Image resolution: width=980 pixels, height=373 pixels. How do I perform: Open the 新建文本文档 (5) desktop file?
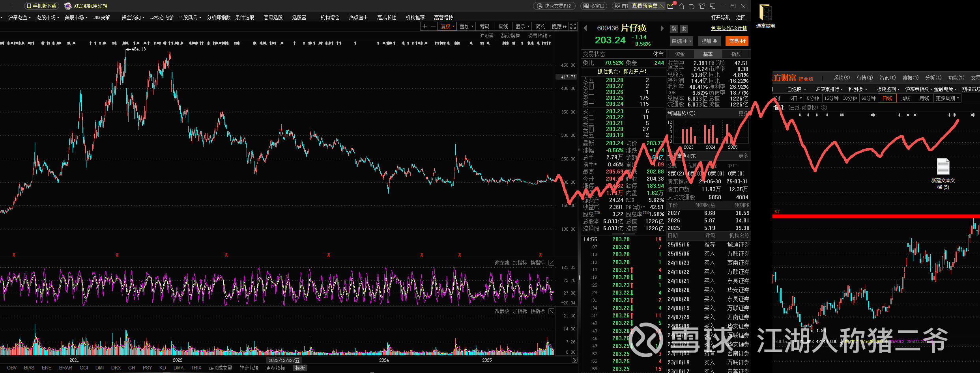pyautogui.click(x=943, y=173)
